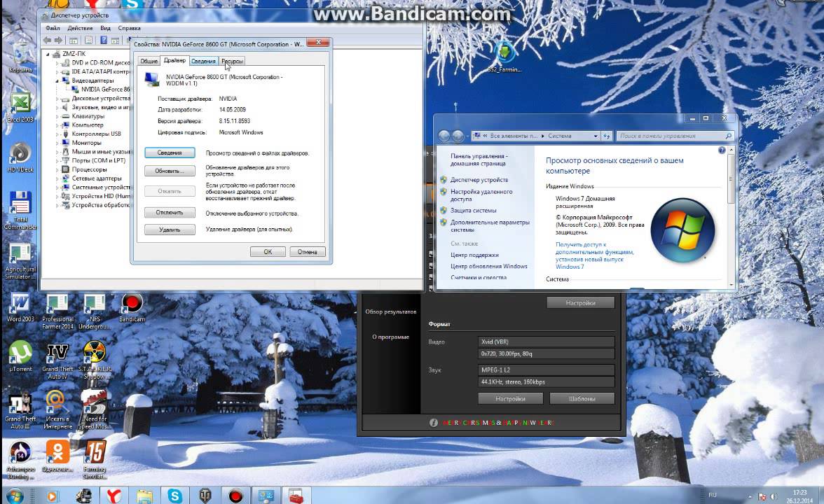Click the Сведения driver details button
Viewport: 824px width, 504px height.
170,153
